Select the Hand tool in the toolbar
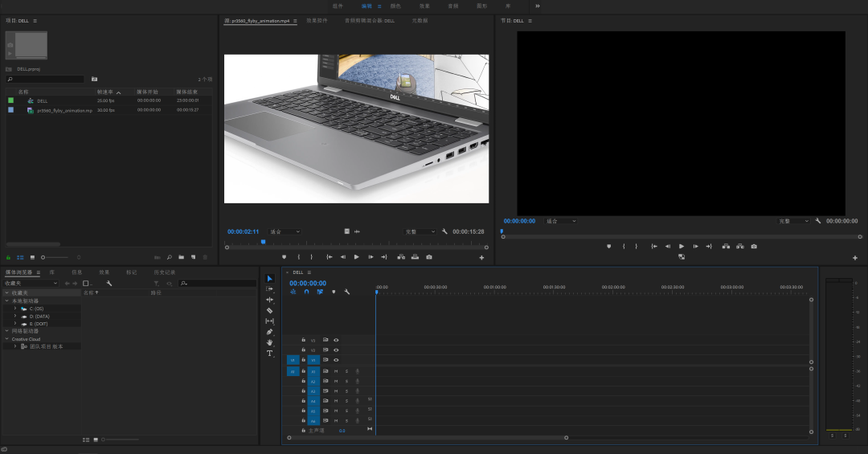Image resolution: width=868 pixels, height=454 pixels. [269, 342]
